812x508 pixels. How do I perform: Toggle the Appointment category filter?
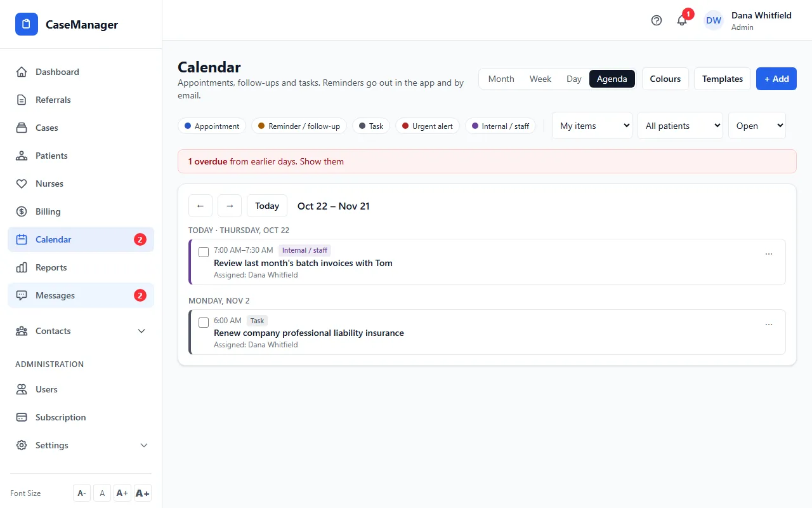pos(212,126)
